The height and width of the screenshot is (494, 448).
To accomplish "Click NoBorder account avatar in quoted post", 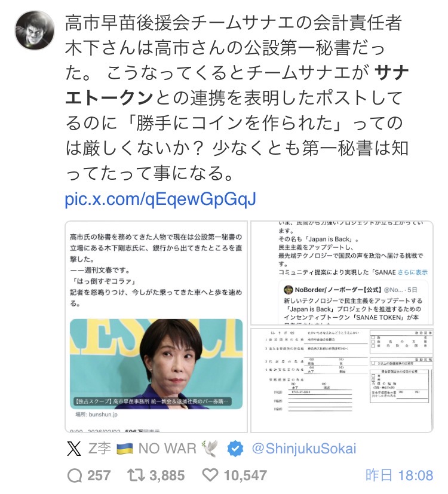I will tap(289, 290).
